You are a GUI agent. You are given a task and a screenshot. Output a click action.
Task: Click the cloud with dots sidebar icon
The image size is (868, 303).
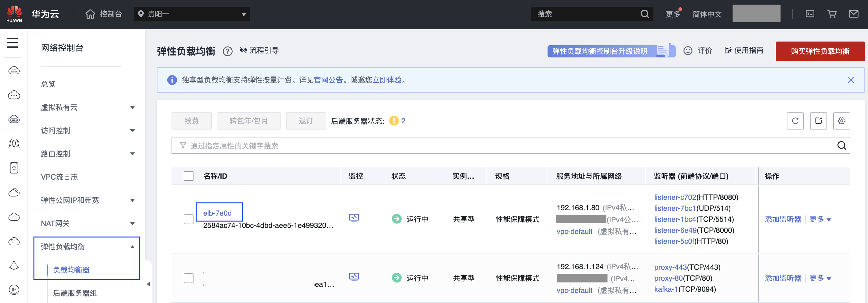tap(14, 95)
